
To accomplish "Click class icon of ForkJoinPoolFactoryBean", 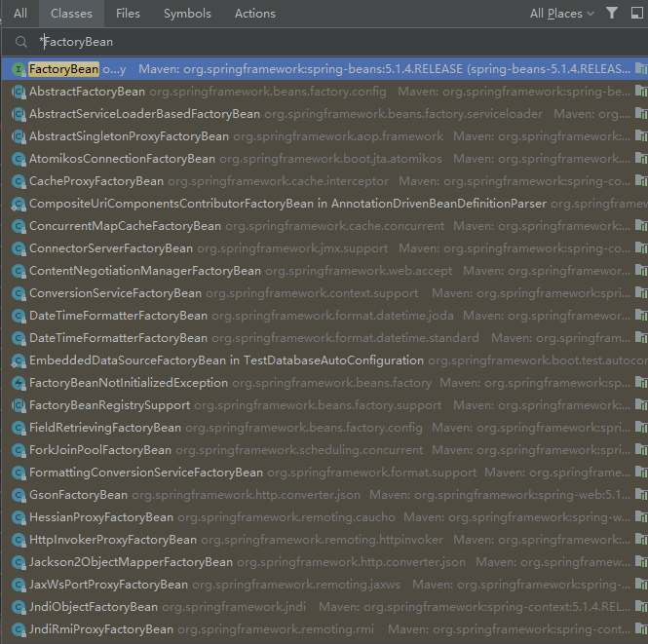I will coord(19,450).
